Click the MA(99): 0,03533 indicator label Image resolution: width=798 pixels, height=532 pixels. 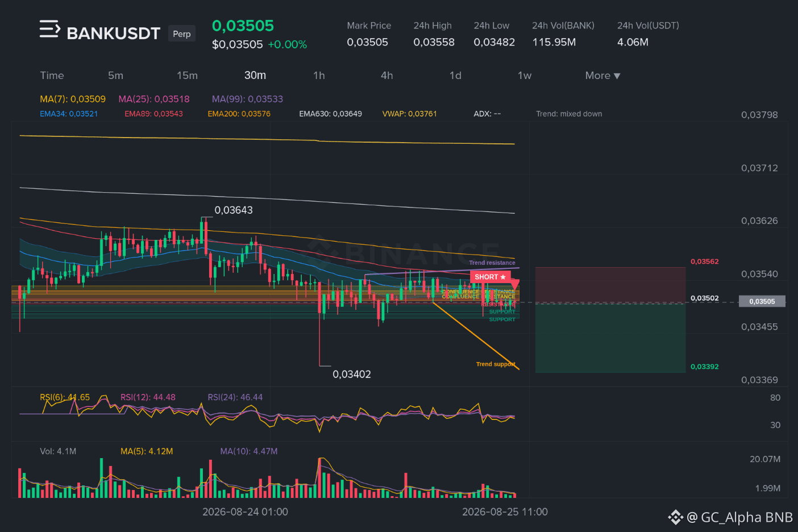(x=247, y=99)
